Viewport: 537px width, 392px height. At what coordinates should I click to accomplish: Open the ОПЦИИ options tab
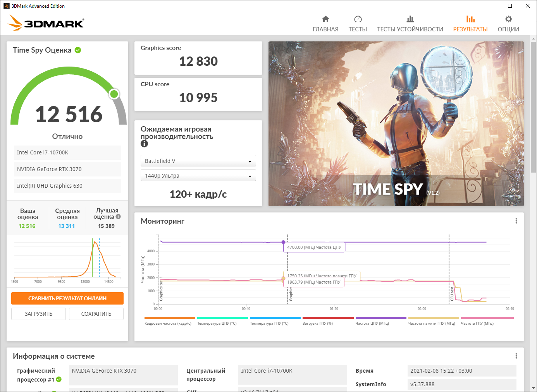click(x=508, y=24)
